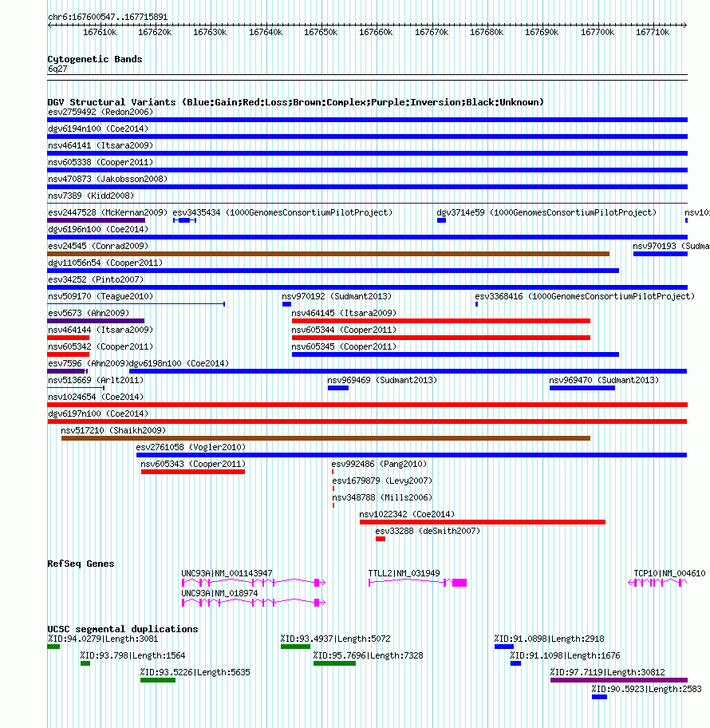
Task: Open esv34252 (Pinto2007) variant label
Action: (96, 279)
